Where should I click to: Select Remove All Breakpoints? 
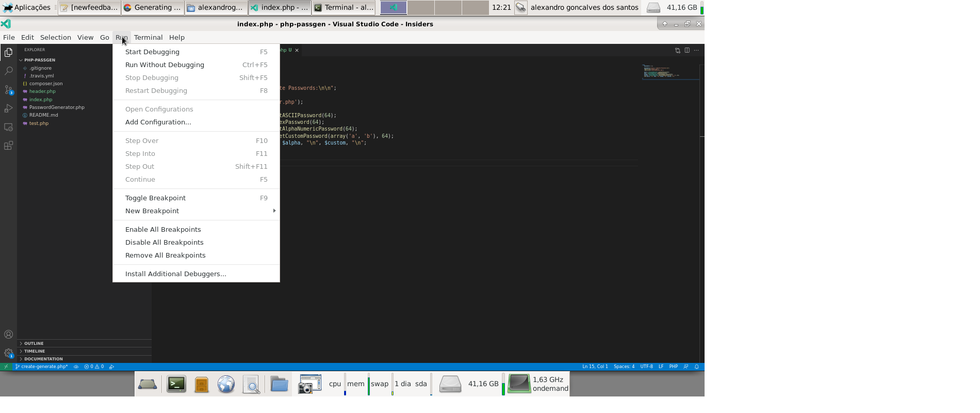click(196, 255)
